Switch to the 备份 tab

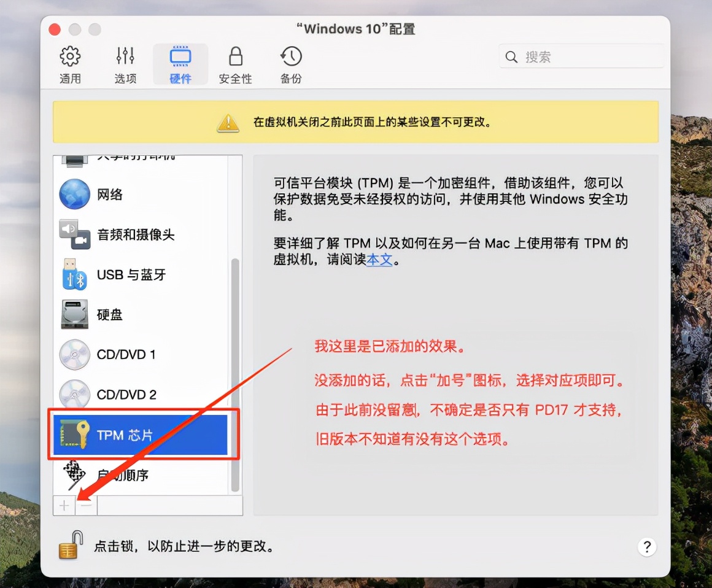[x=290, y=64]
